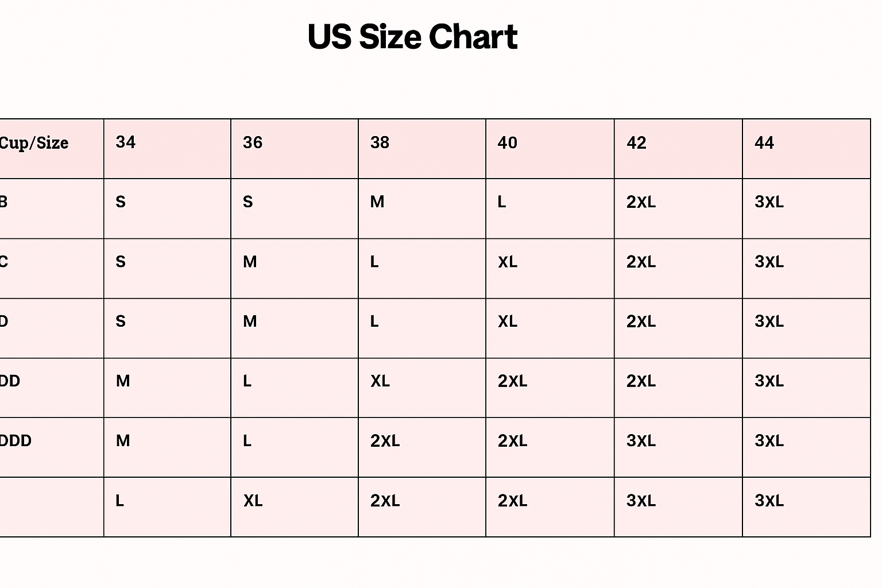The height and width of the screenshot is (588, 882).
Task: Select the 38 column header
Action: (422, 149)
